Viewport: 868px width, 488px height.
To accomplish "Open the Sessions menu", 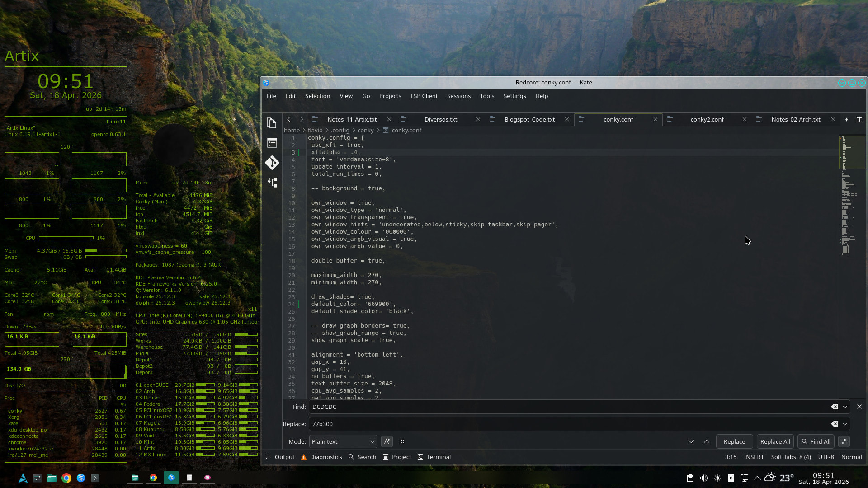I will [x=458, y=96].
